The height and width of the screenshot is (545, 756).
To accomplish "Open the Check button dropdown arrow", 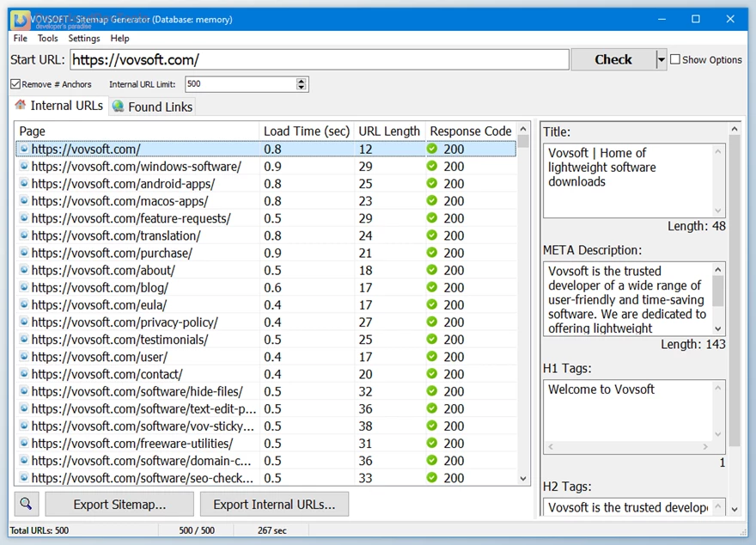I will [x=661, y=59].
